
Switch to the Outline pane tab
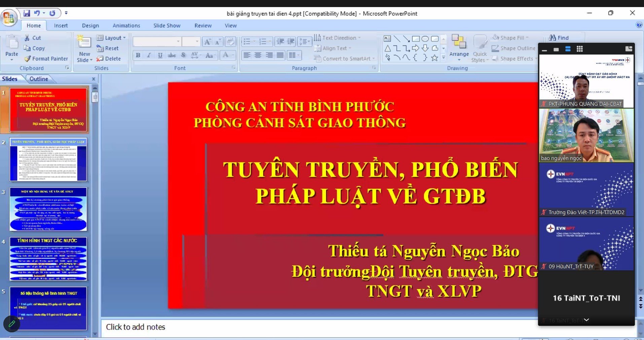coord(39,79)
